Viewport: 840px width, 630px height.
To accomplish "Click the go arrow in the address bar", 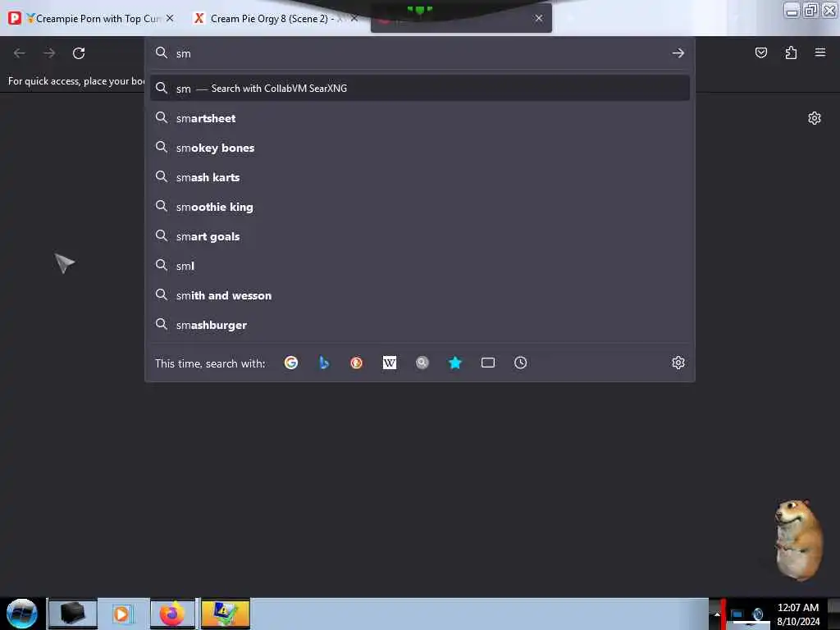I will click(678, 53).
